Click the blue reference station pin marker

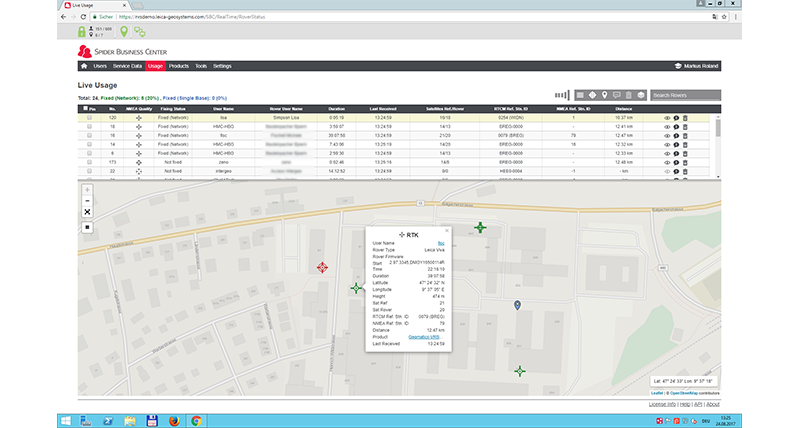(517, 304)
